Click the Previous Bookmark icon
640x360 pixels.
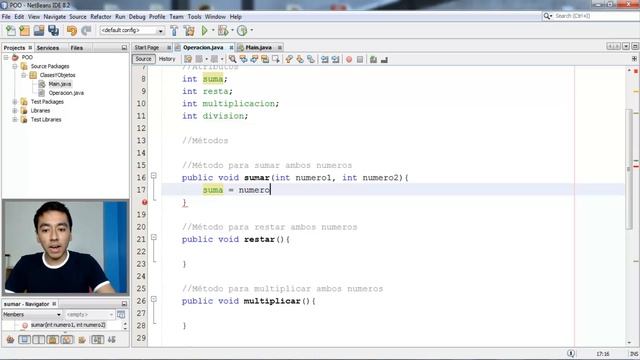pos(289,60)
